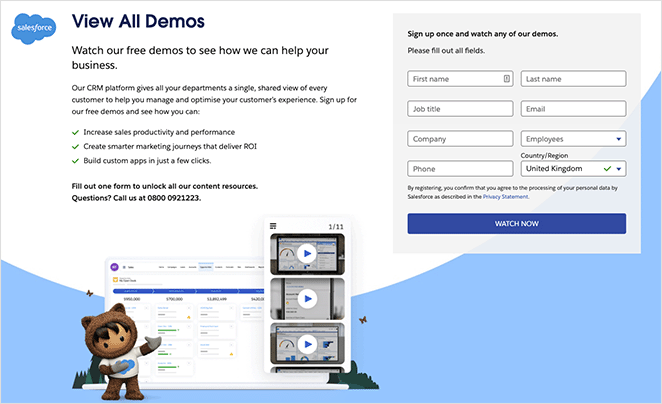Viewport: 662px width, 404px height.
Task: Click the phone number 0800 0921223 text
Action: (x=174, y=198)
